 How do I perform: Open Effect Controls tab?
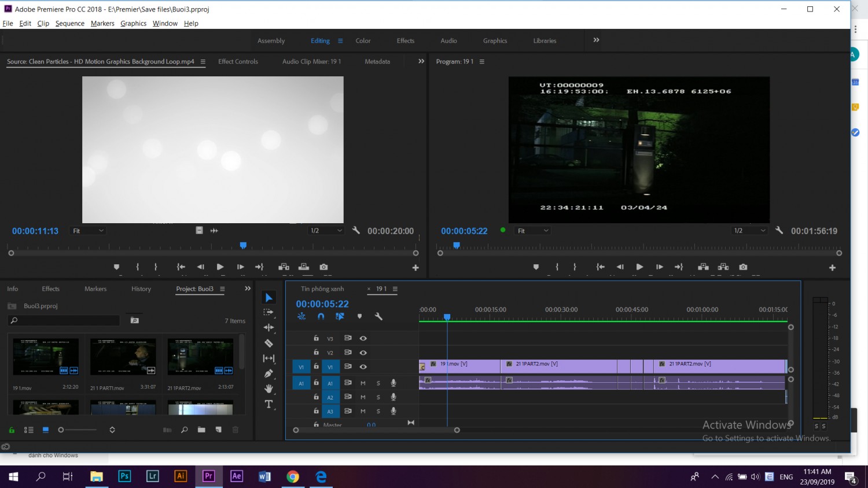238,61
